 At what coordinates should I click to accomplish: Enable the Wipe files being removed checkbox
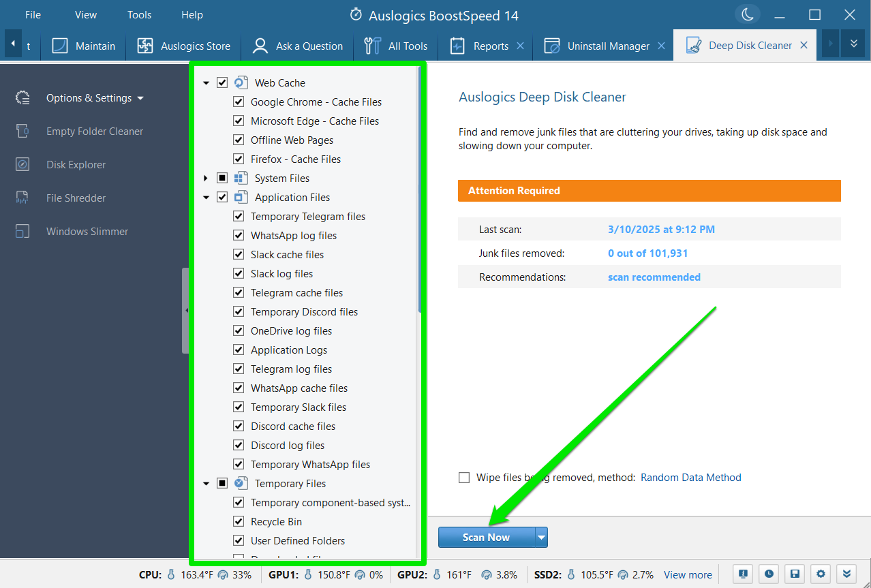pyautogui.click(x=464, y=478)
